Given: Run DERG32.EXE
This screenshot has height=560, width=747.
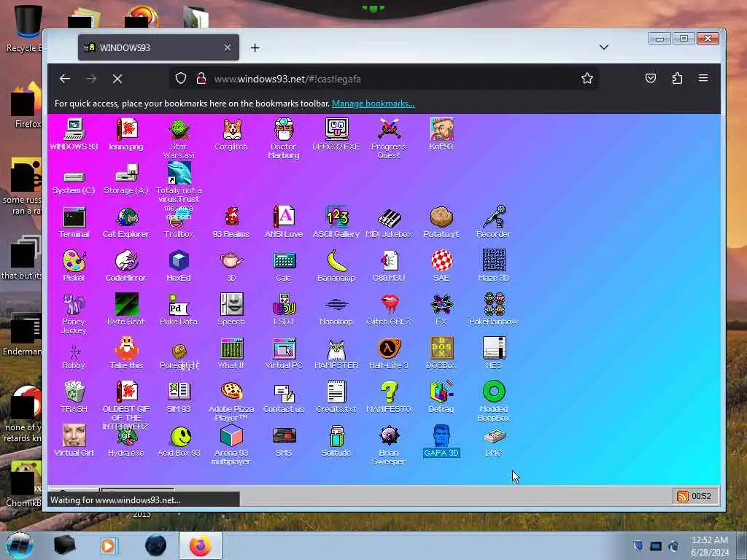Looking at the screenshot, I should (x=336, y=134).
